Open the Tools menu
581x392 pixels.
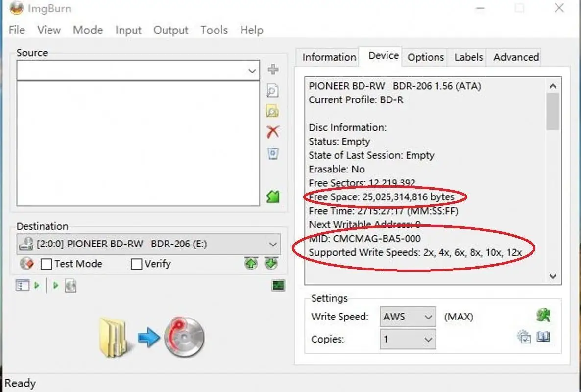coord(214,30)
